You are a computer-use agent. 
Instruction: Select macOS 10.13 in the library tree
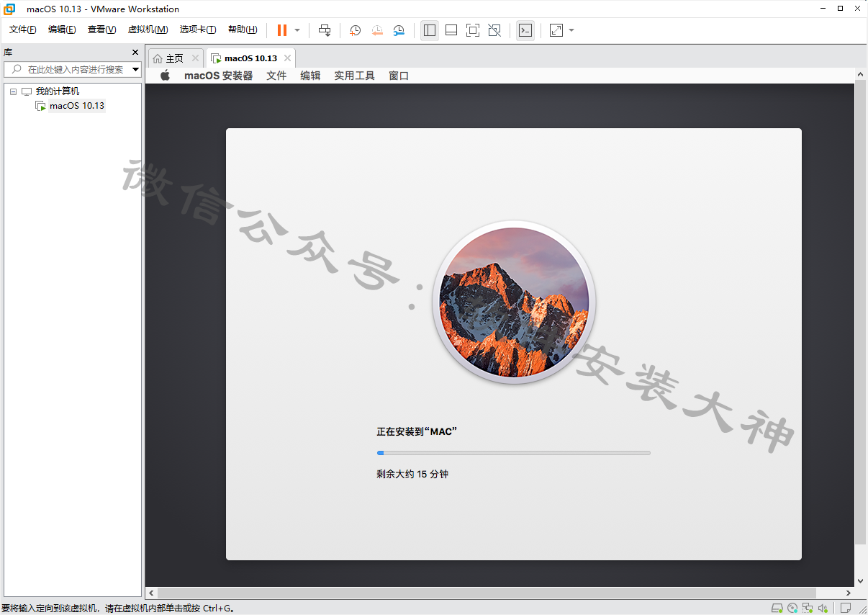coord(76,106)
